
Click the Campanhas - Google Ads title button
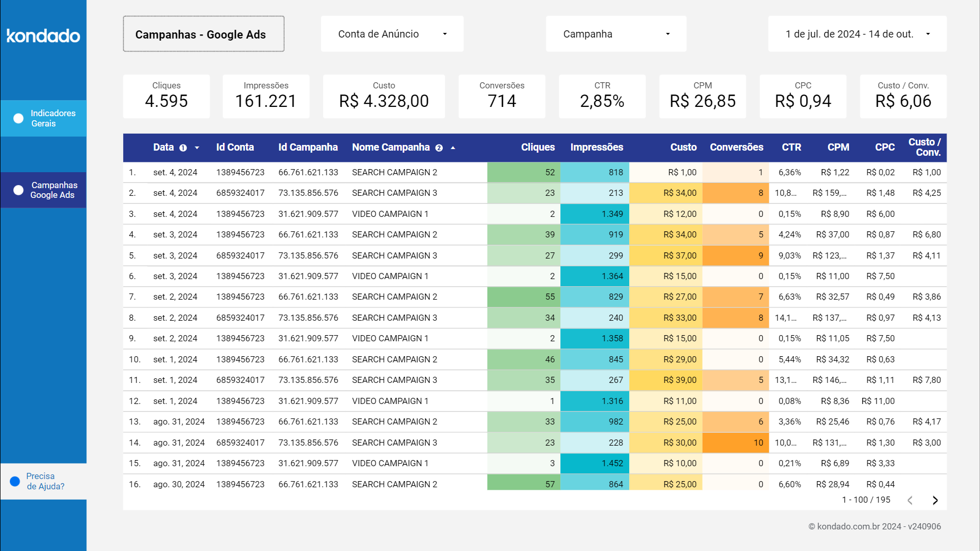tap(203, 34)
